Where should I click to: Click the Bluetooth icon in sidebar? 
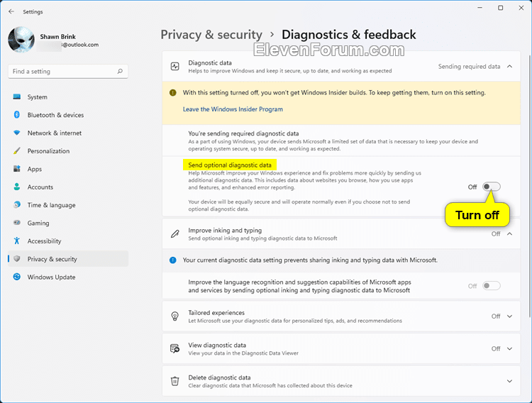click(16, 115)
